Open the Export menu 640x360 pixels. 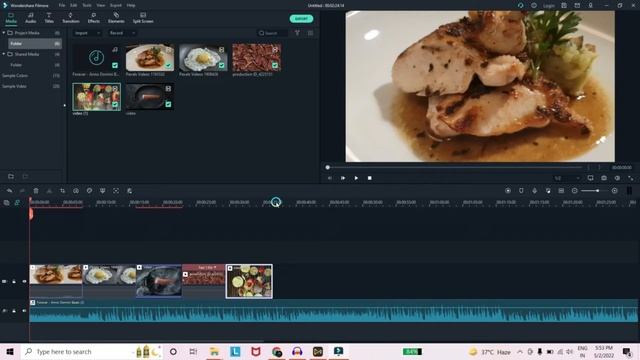tap(116, 5)
